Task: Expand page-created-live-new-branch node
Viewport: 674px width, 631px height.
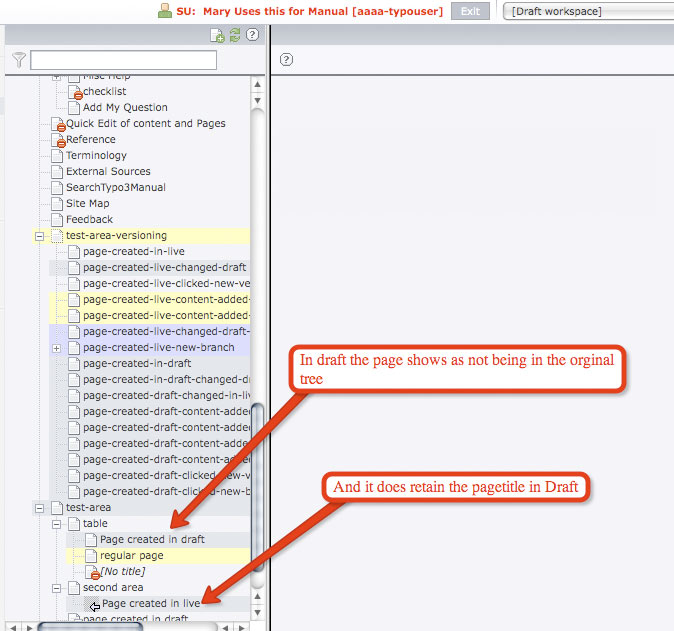Action: point(57,348)
